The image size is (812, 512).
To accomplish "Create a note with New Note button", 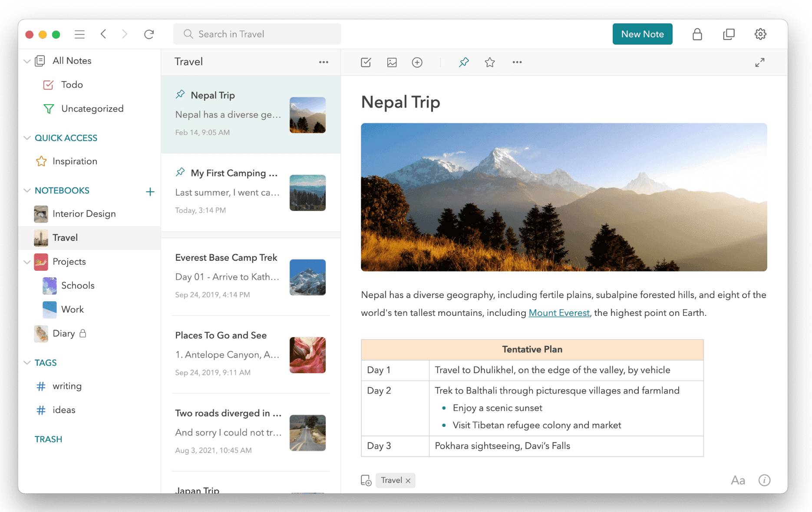I will tap(642, 34).
